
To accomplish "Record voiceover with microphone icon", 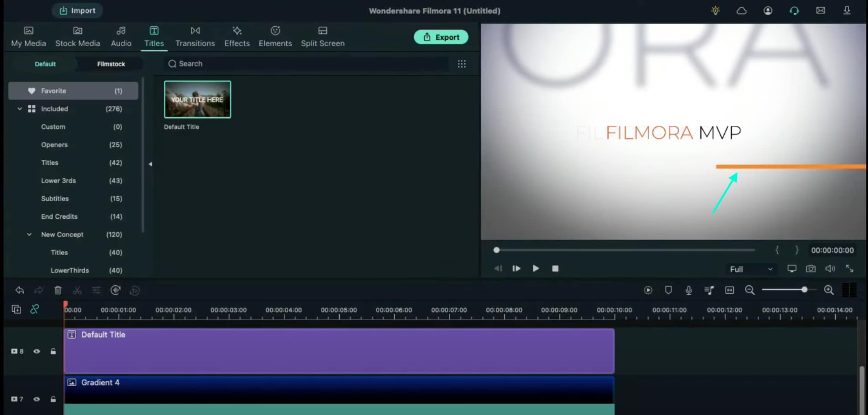I will click(x=689, y=290).
